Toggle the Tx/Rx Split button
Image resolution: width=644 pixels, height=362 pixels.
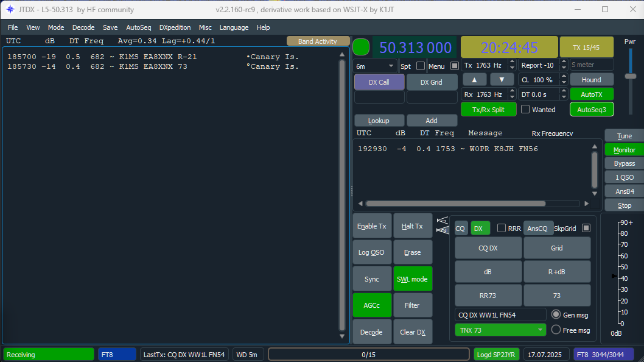coord(488,110)
